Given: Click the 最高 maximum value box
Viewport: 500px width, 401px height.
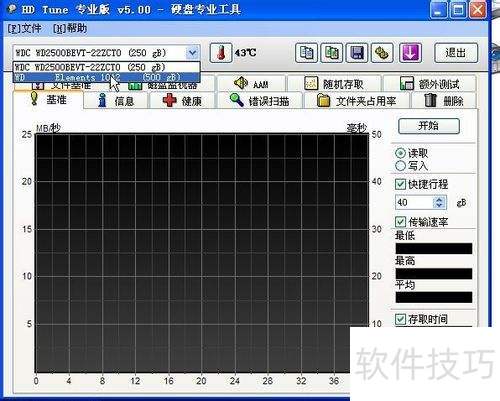Looking at the screenshot, I should pos(434,274).
